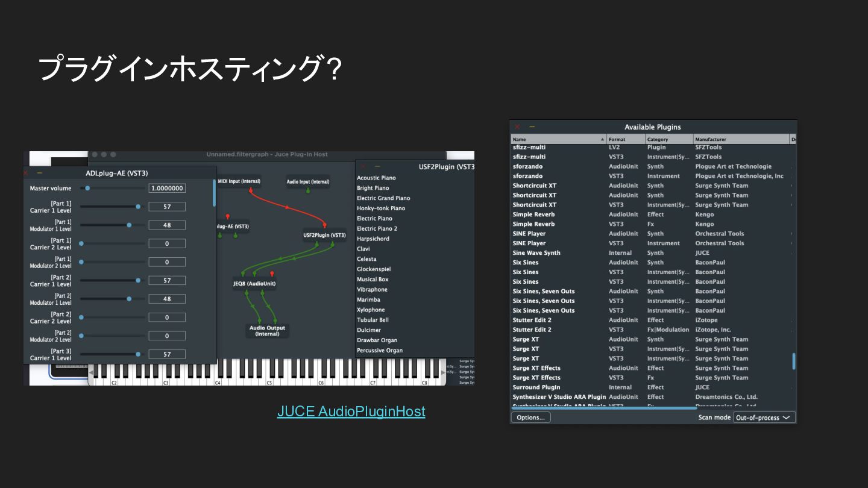The width and height of the screenshot is (868, 488).
Task: Click the [Part 2] Carrier 2 Level value field
Action: (167, 318)
